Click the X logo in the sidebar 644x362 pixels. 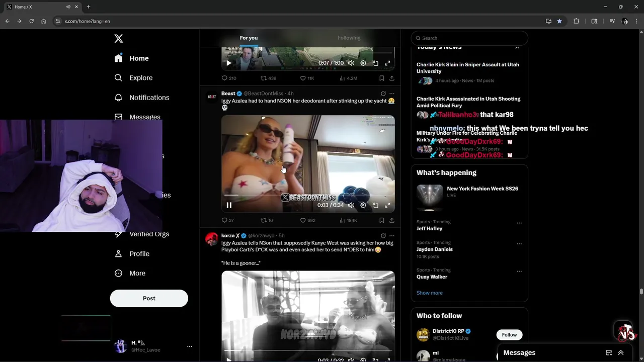click(119, 39)
